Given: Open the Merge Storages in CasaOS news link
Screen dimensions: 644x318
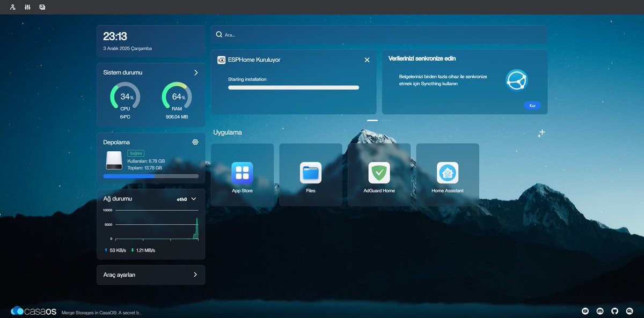Looking at the screenshot, I should point(100,312).
